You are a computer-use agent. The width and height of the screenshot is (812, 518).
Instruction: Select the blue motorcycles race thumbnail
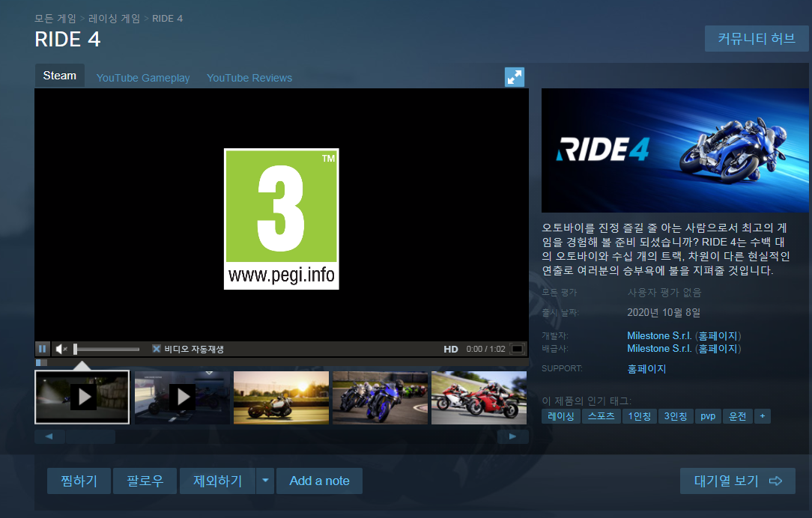coord(380,397)
